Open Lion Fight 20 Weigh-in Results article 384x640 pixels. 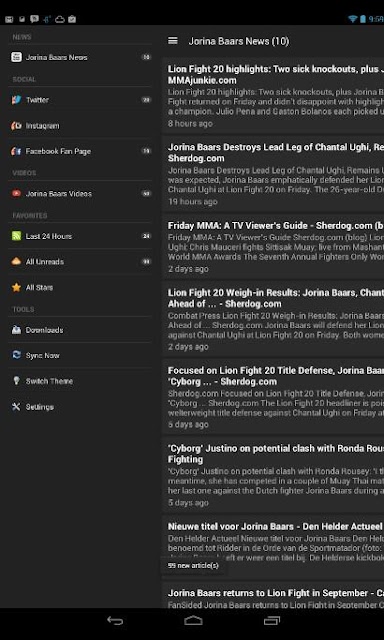273,319
